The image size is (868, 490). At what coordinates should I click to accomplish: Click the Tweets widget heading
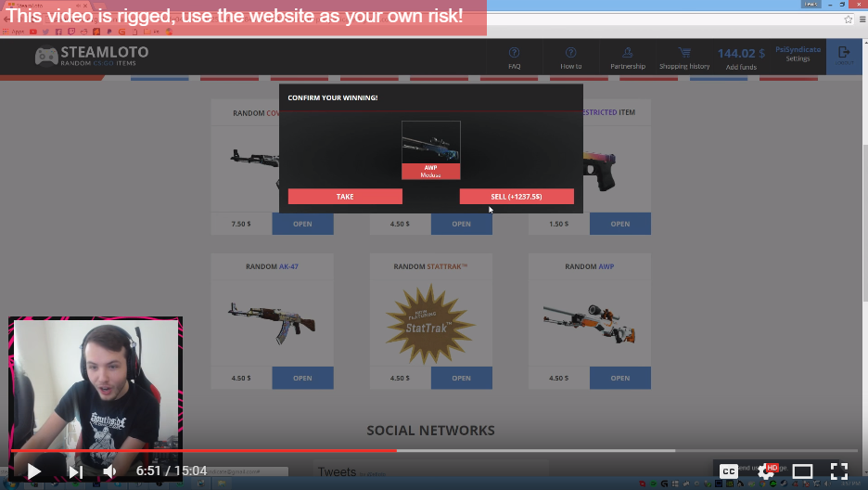pyautogui.click(x=337, y=471)
